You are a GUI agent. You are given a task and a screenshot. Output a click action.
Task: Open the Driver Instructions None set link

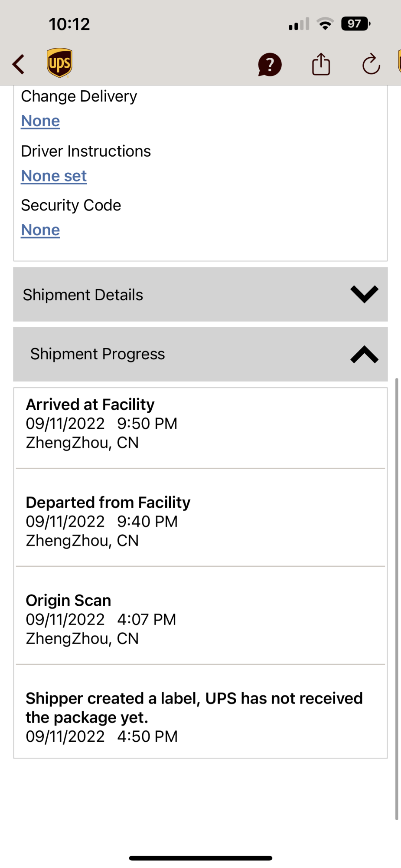(x=54, y=176)
